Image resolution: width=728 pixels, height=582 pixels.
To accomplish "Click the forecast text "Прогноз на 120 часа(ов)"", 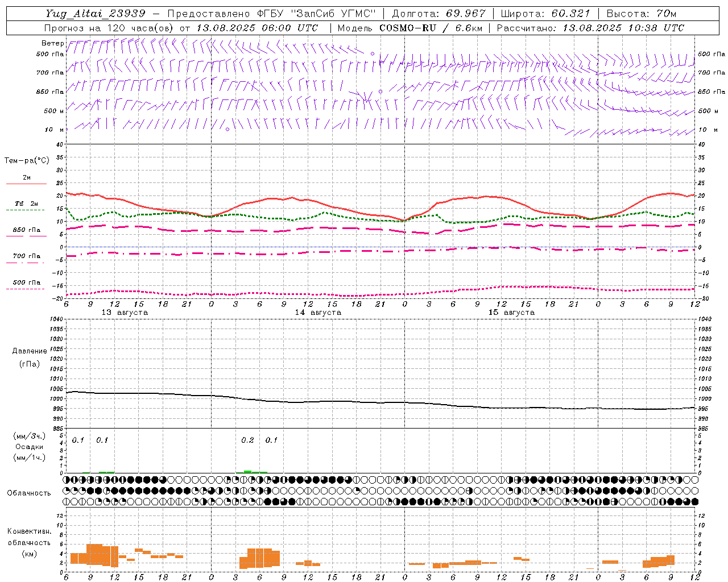I will click(109, 28).
